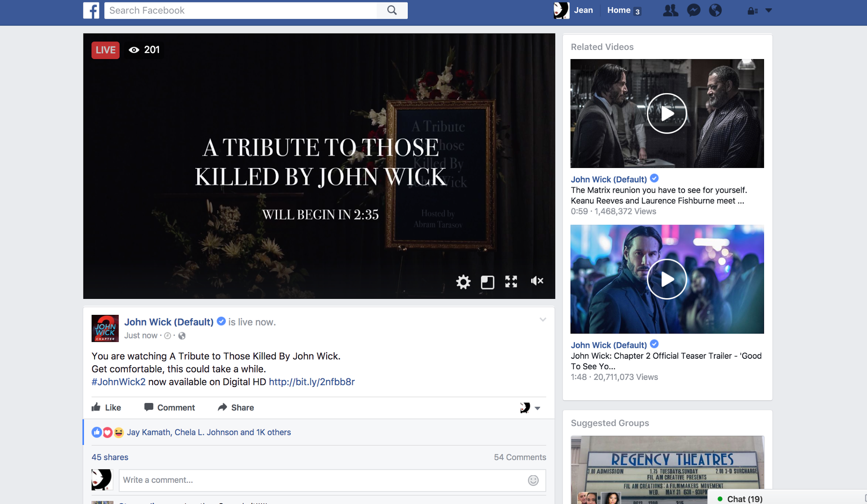The height and width of the screenshot is (504, 867).
Task: Click the search magnifier button
Action: click(392, 10)
